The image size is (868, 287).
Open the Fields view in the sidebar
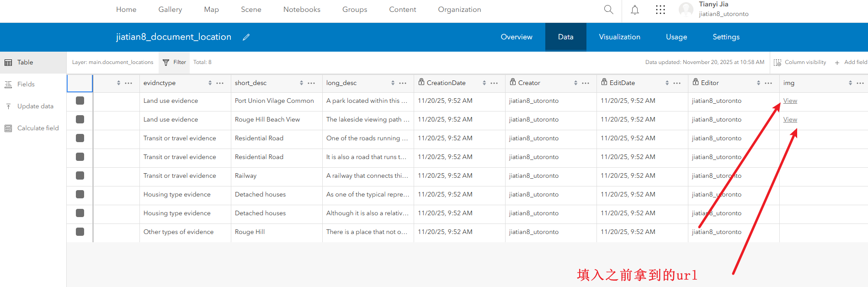pos(26,84)
